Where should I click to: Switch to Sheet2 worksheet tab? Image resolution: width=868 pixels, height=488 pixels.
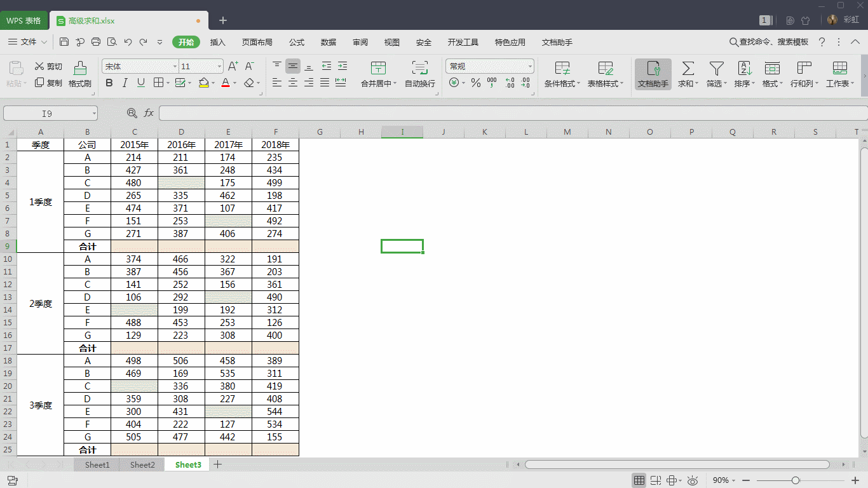coord(142,464)
